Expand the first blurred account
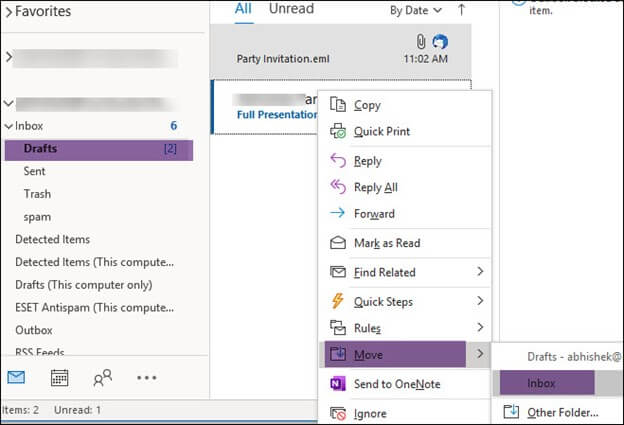This screenshot has width=624, height=425. pos(9,57)
